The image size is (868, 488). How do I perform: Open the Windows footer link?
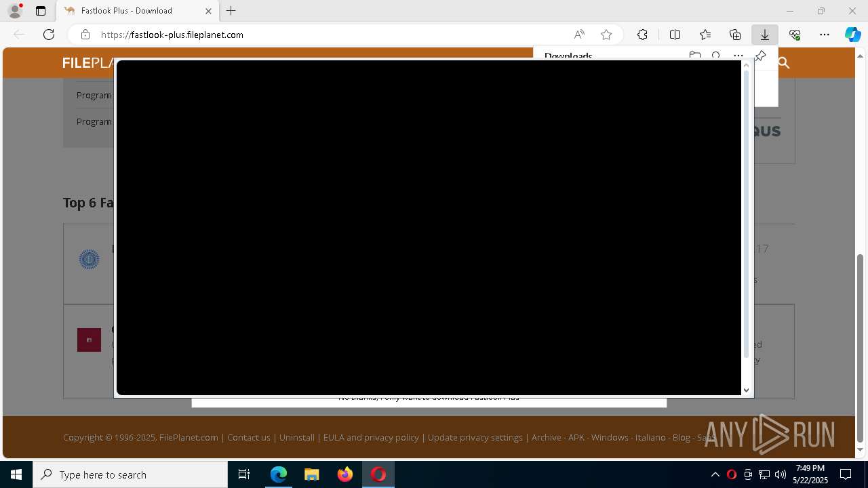point(610,437)
